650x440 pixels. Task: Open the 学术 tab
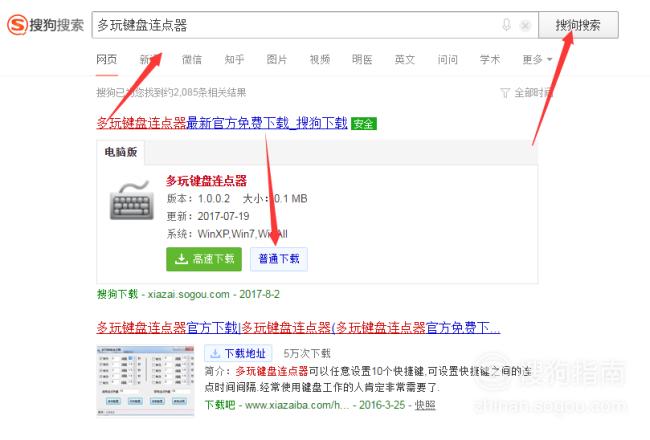490,60
